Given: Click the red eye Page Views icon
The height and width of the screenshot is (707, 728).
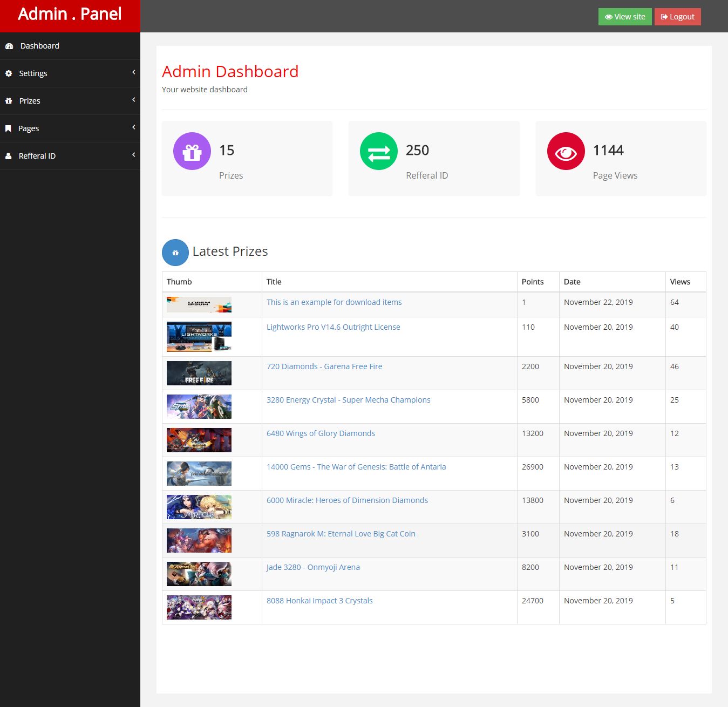Looking at the screenshot, I should click(x=566, y=151).
